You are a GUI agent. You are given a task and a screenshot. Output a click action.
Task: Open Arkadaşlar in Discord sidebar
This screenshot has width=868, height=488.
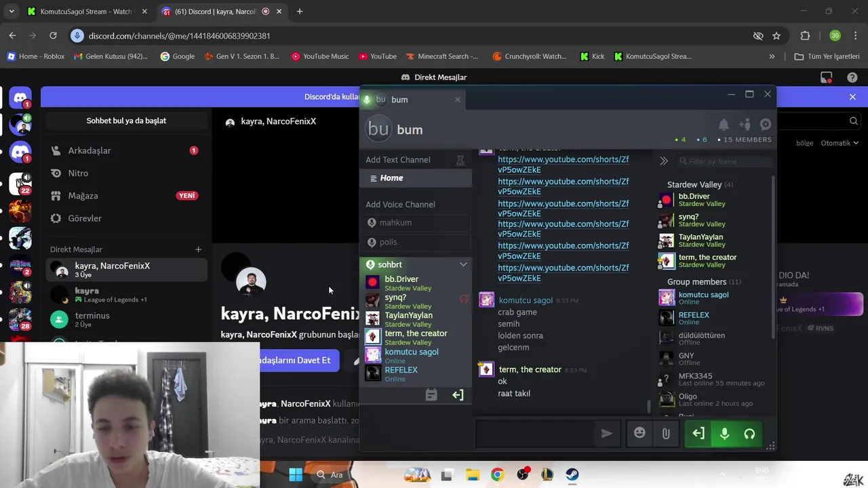point(126,150)
